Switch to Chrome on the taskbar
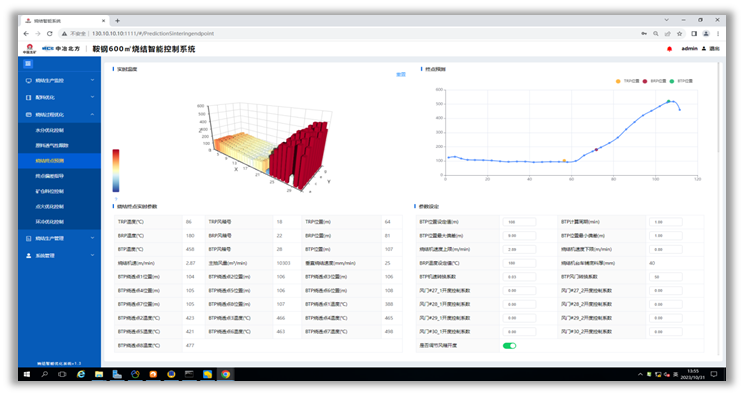The width and height of the screenshot is (744, 396). coord(225,374)
